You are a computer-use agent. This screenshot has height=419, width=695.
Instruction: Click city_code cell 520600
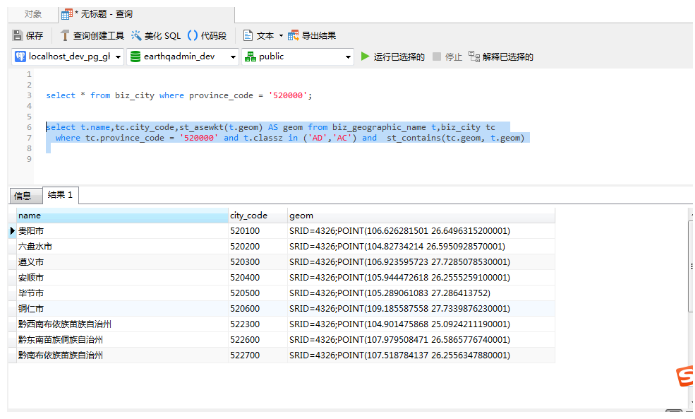[x=258, y=309]
